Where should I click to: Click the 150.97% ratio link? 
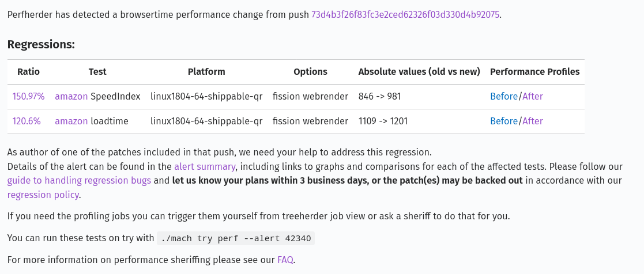[x=28, y=97]
